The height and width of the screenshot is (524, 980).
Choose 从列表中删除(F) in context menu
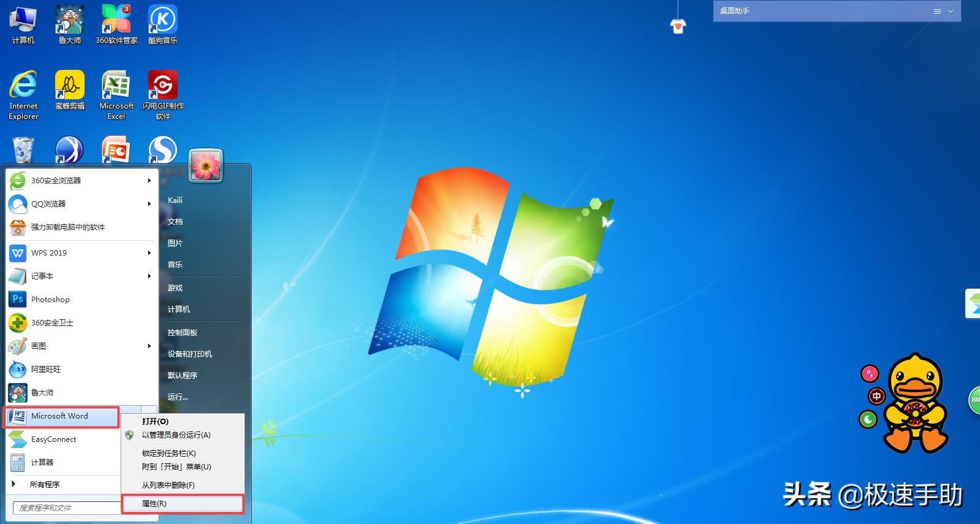[183, 485]
